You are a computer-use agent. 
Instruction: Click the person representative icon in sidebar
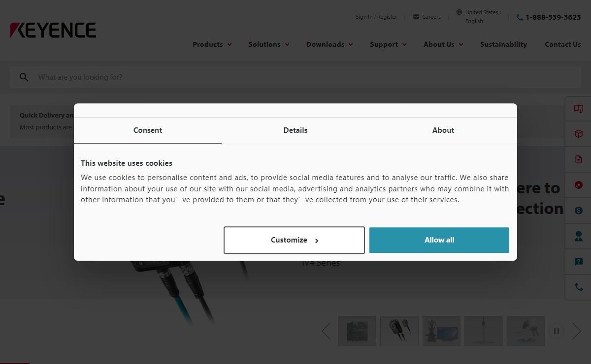coord(579,236)
